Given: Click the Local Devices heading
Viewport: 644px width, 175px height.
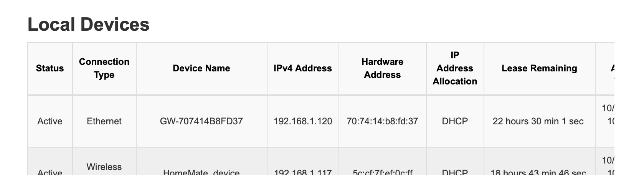Looking at the screenshot, I should (x=88, y=25).
